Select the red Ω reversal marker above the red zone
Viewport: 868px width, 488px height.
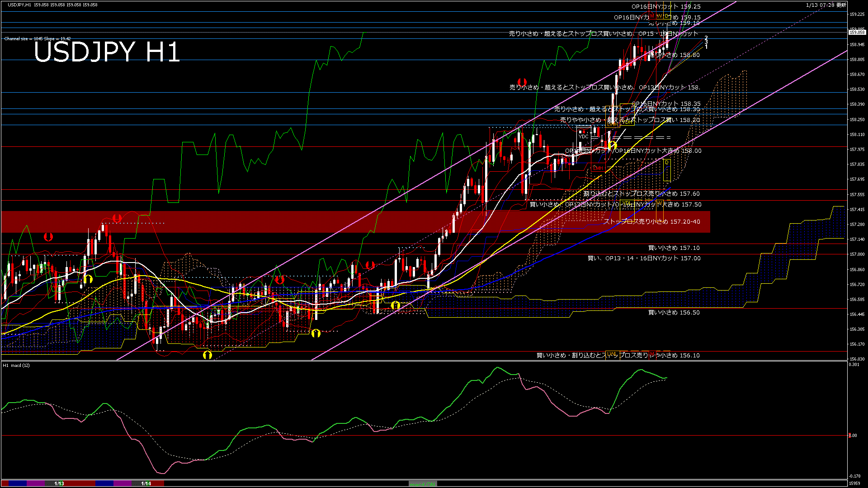117,217
